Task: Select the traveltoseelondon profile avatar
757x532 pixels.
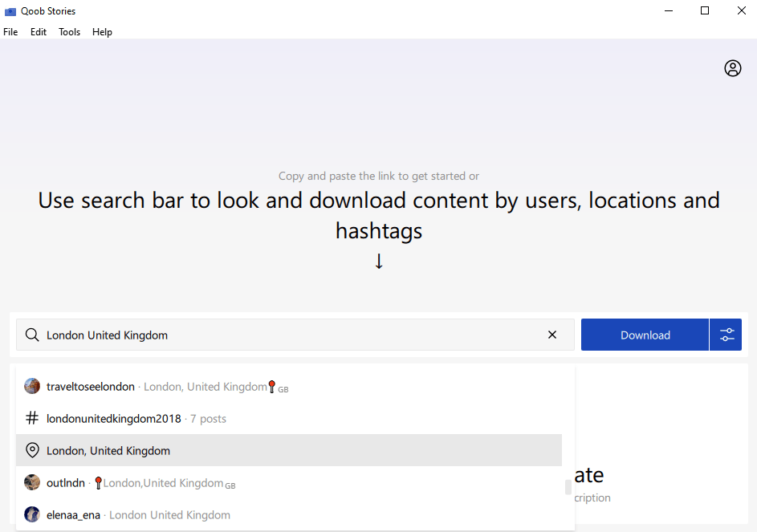Action: pyautogui.click(x=32, y=386)
